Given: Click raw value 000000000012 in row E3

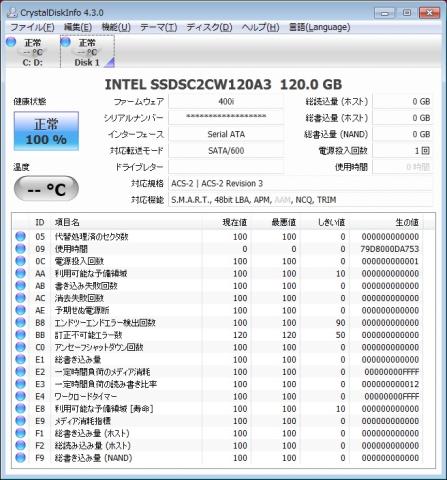Looking at the screenshot, I should (390, 384).
